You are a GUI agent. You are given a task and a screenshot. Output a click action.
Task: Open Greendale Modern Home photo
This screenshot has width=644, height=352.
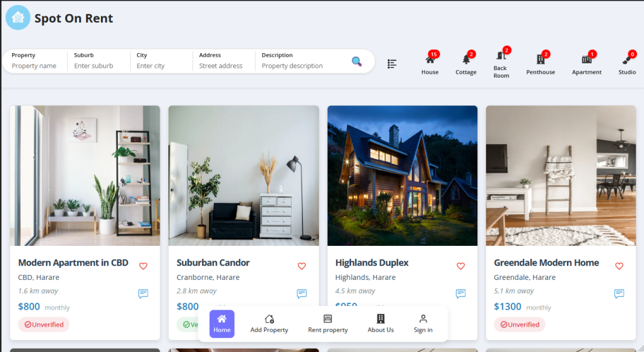pos(561,176)
